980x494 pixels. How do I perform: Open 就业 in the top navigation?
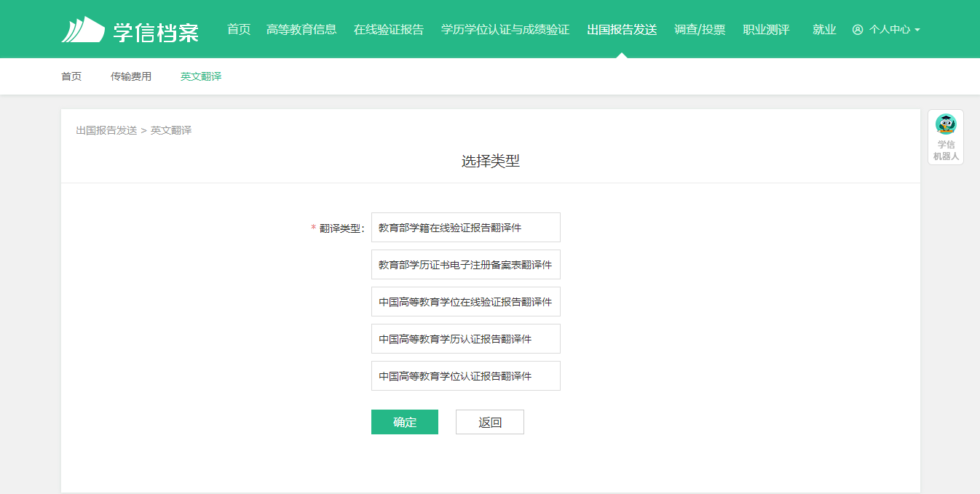(824, 30)
